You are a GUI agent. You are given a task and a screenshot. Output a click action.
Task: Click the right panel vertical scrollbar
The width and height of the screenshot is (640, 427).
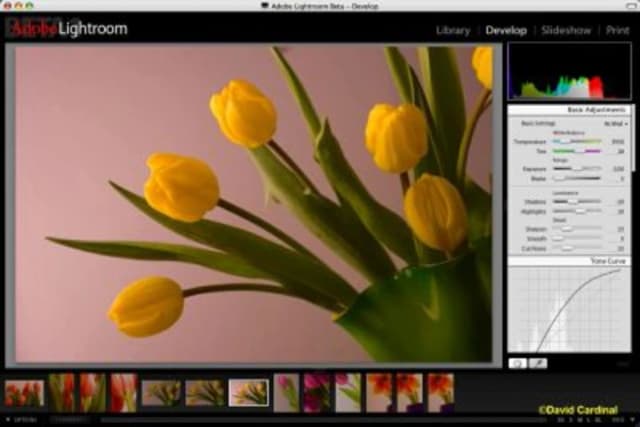pos(633,139)
